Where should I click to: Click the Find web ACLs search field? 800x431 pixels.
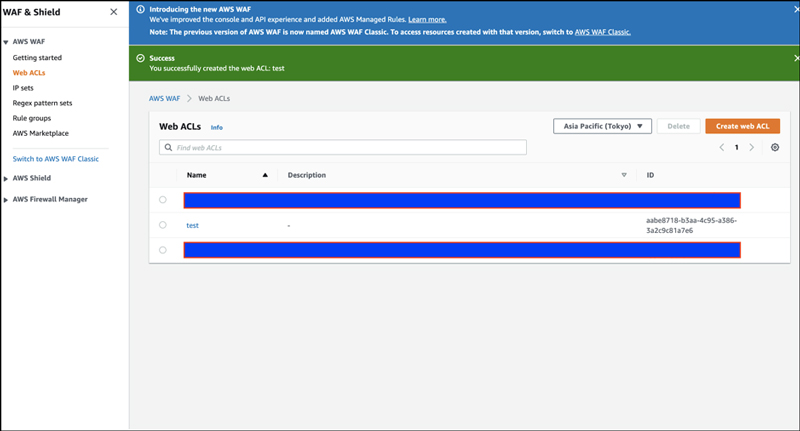pyautogui.click(x=343, y=147)
